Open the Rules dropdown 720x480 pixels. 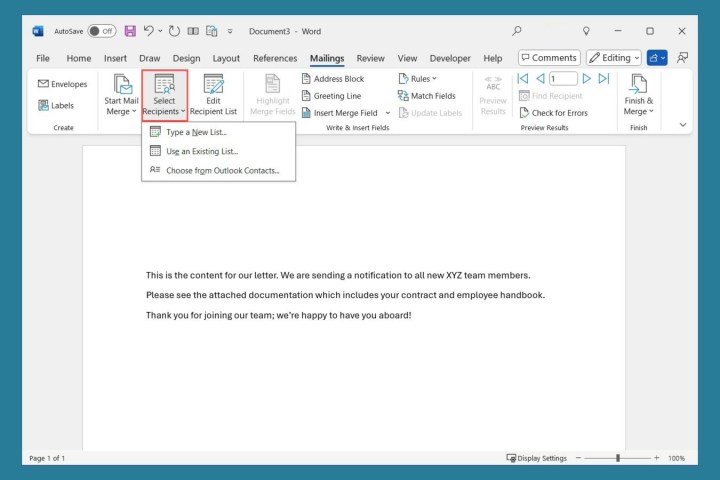coord(419,79)
